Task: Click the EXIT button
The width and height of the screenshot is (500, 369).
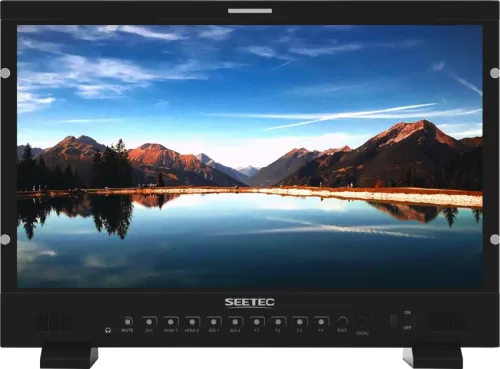Action: (342, 322)
